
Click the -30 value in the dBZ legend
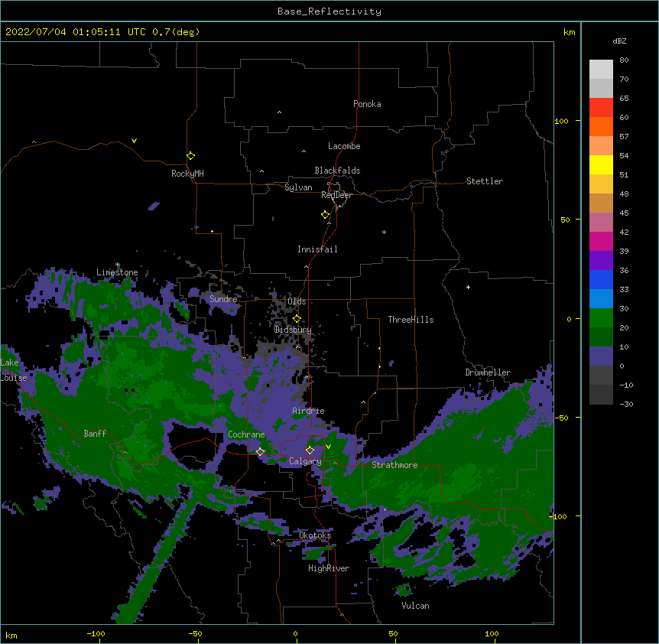pos(626,404)
